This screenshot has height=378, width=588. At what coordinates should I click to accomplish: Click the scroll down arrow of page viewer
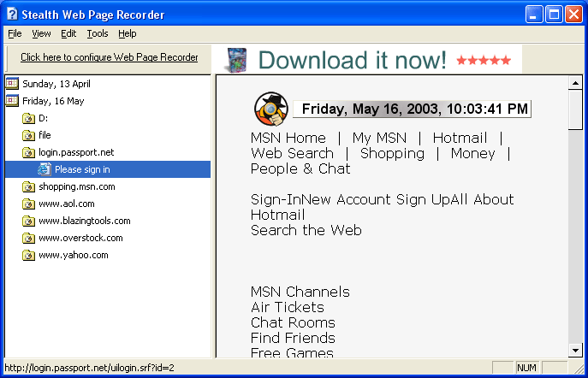tap(575, 350)
